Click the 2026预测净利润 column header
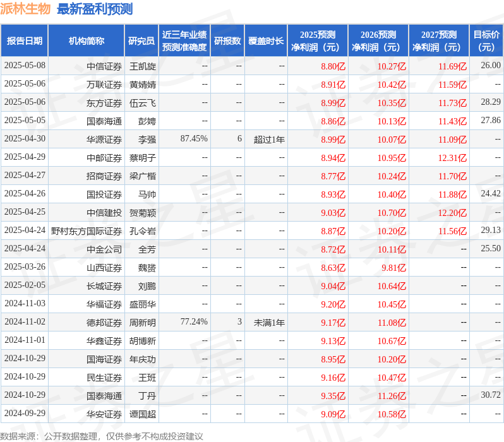 coord(378,41)
